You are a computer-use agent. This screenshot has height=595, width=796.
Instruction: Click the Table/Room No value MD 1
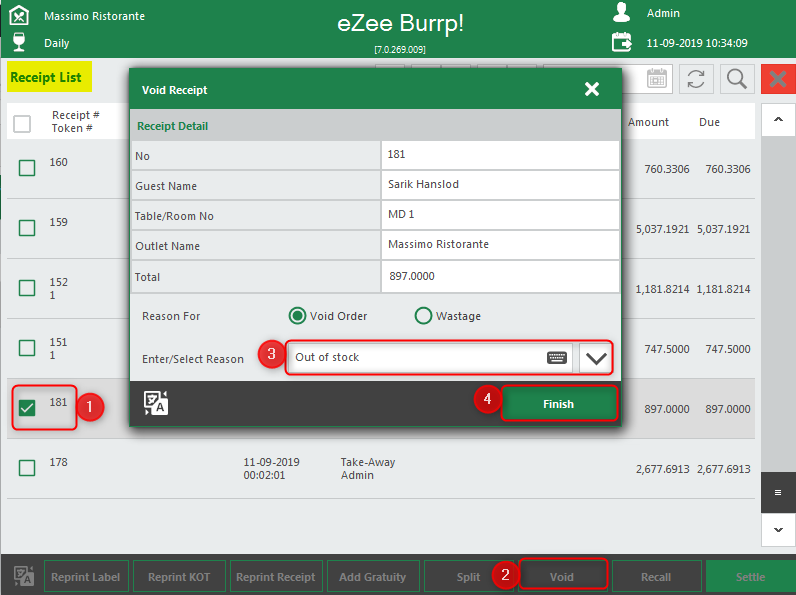(500, 215)
